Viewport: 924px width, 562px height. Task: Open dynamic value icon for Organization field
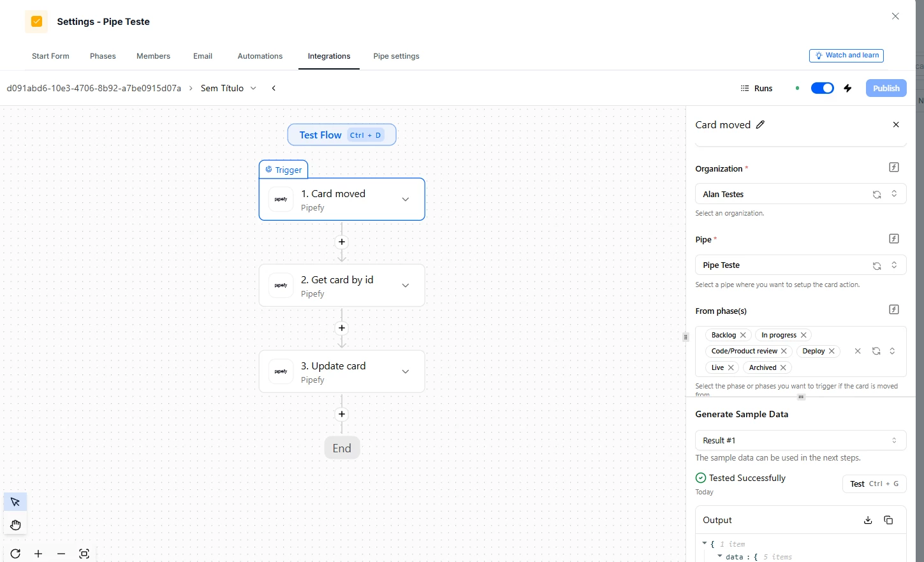click(x=894, y=167)
